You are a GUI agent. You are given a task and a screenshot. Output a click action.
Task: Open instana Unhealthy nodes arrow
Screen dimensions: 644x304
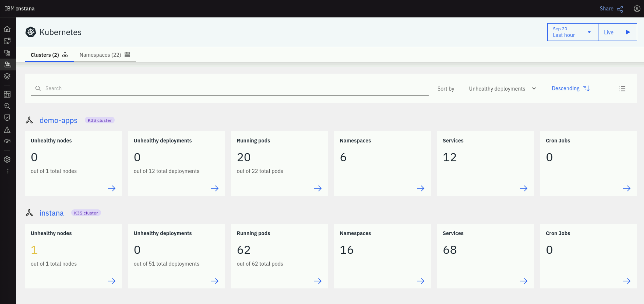(112, 281)
